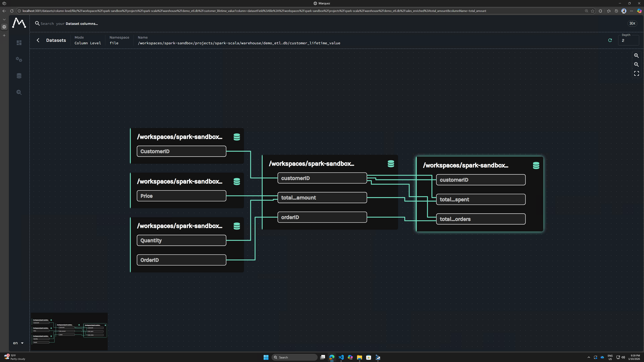Click the Datasets breadcrumb label

[56, 40]
